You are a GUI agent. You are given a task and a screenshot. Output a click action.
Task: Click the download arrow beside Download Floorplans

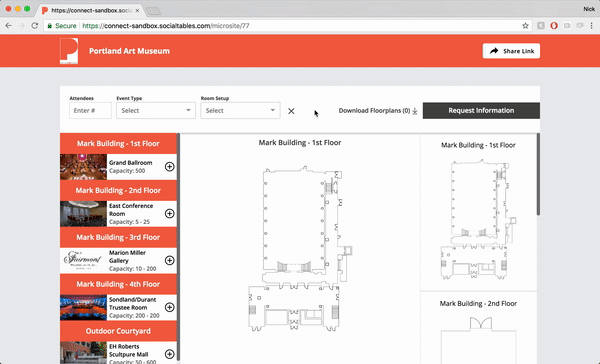coord(415,111)
